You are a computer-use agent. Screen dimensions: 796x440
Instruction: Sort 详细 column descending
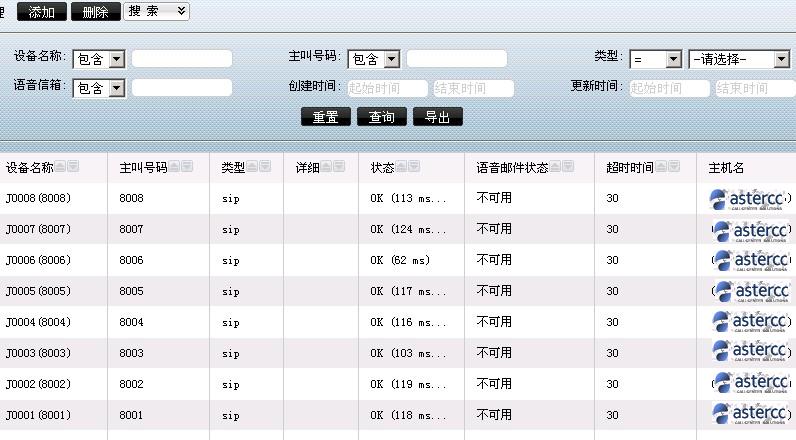339,166
